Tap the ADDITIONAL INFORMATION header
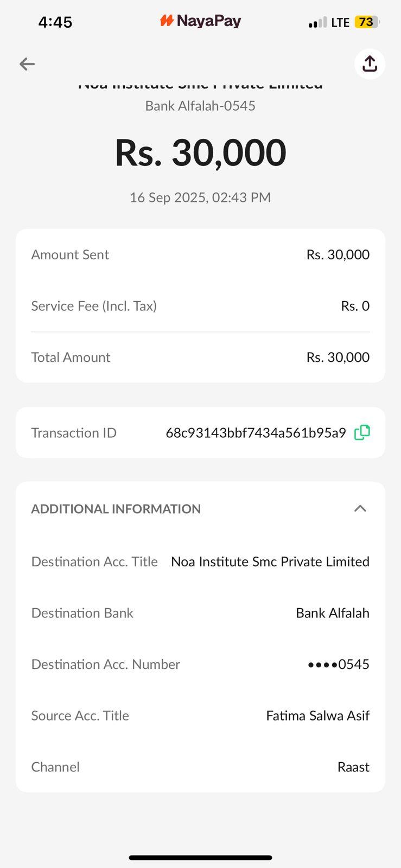Viewport: 401px width, 868px height. 116,509
